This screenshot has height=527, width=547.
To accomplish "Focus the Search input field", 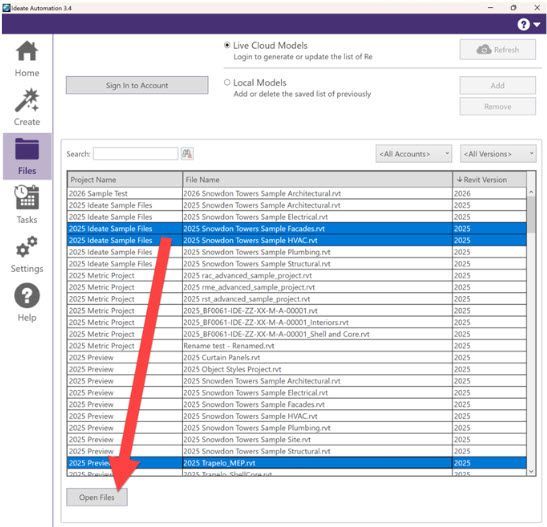I will point(136,153).
